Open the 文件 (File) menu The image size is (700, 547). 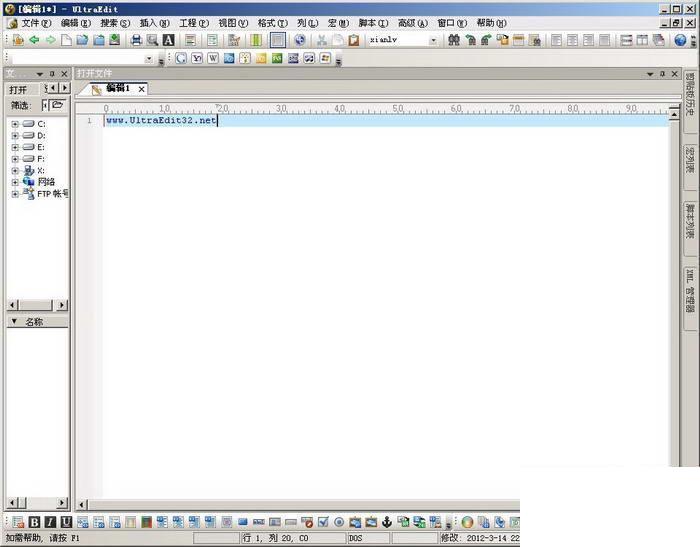[x=36, y=23]
